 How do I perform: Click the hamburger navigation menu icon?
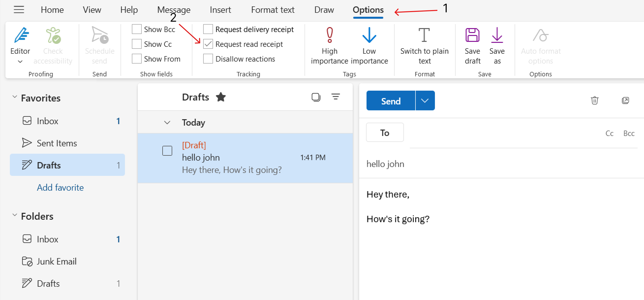coord(19,10)
